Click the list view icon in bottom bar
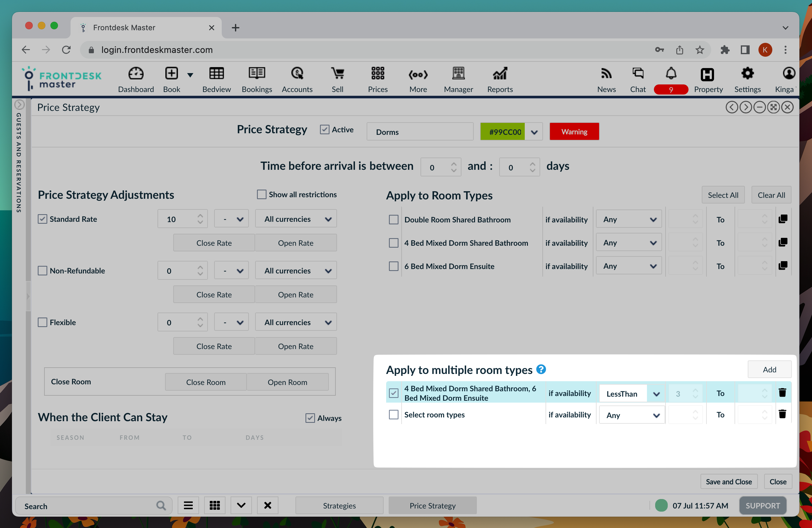The image size is (812, 528). pos(188,505)
